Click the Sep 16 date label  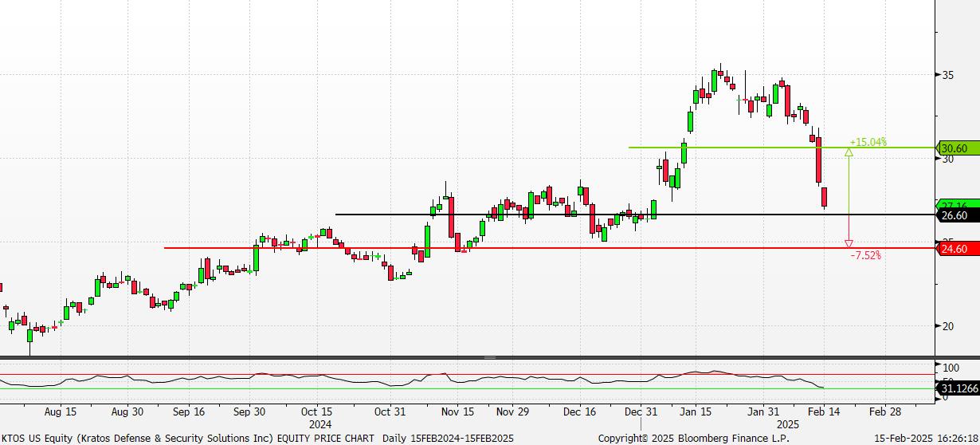point(188,412)
